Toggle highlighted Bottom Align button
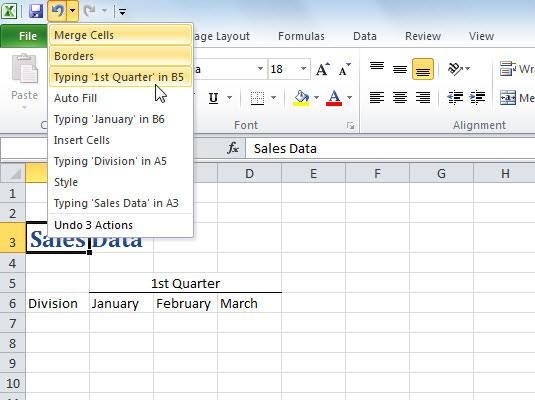Viewport: 535px width, 400px height. coord(423,69)
